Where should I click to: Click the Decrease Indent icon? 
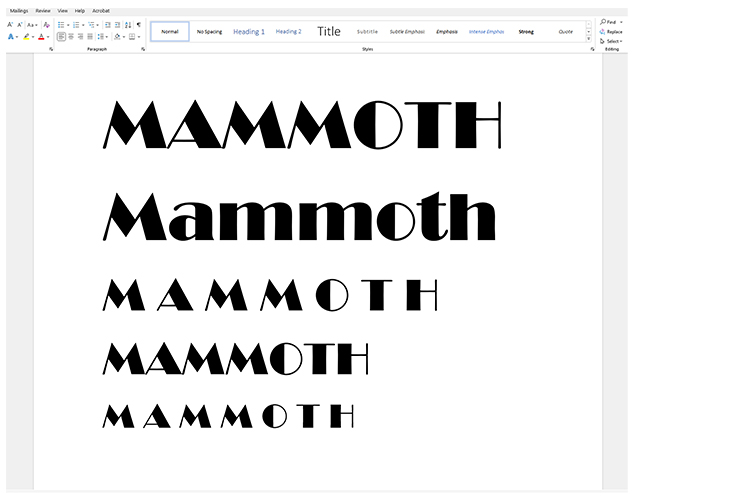tap(107, 24)
